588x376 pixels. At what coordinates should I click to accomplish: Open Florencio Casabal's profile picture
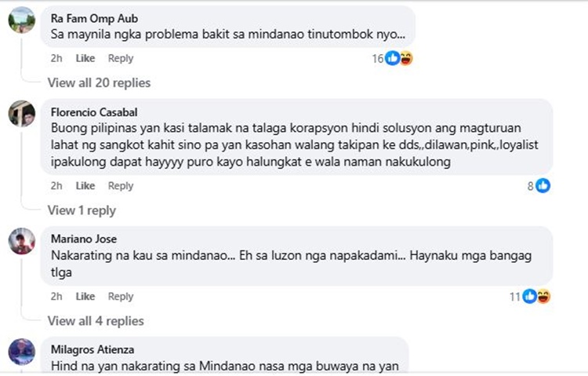coord(21,114)
